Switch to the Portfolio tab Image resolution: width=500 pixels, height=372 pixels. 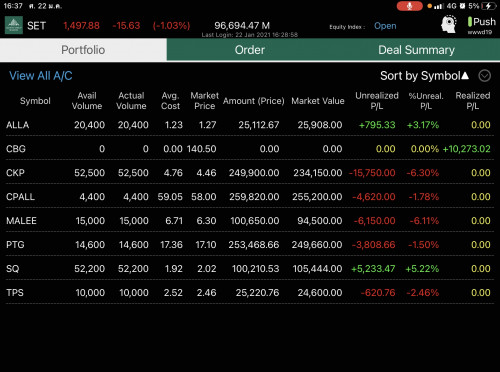point(83,50)
